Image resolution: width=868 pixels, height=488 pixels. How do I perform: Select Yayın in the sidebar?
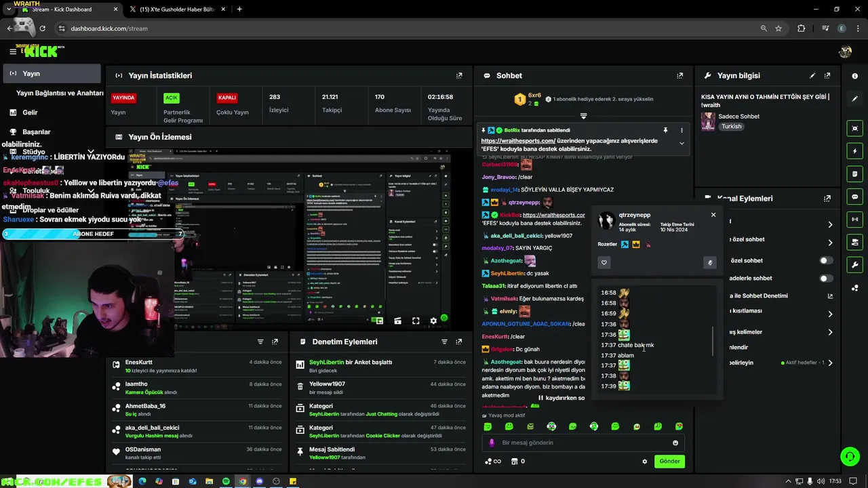click(x=52, y=73)
